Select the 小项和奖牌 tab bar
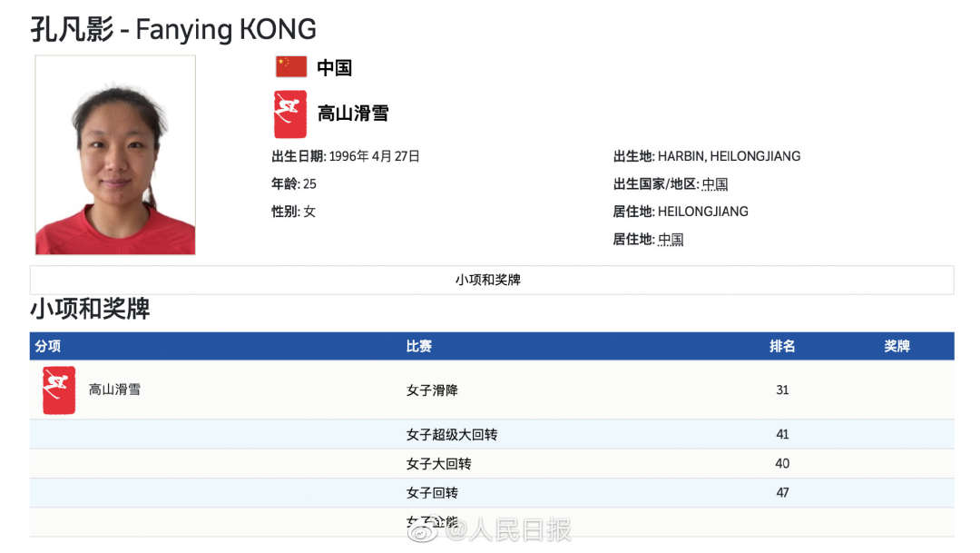Viewport: 980px width, 553px height. pyautogui.click(x=491, y=280)
